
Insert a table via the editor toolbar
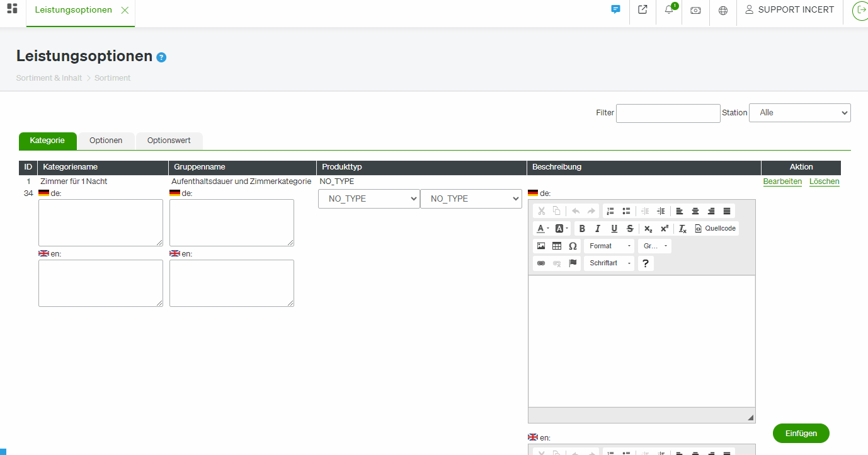557,246
